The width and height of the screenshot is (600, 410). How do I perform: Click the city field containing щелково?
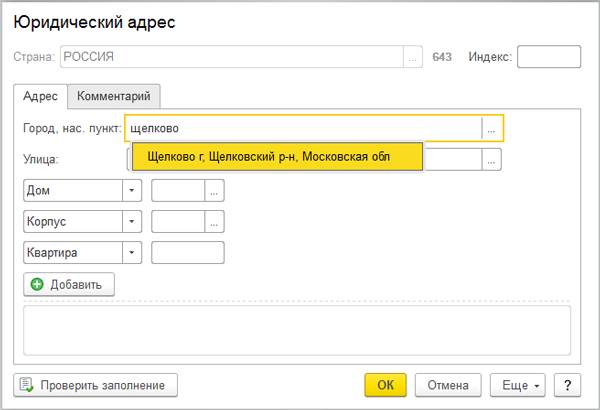pyautogui.click(x=303, y=128)
